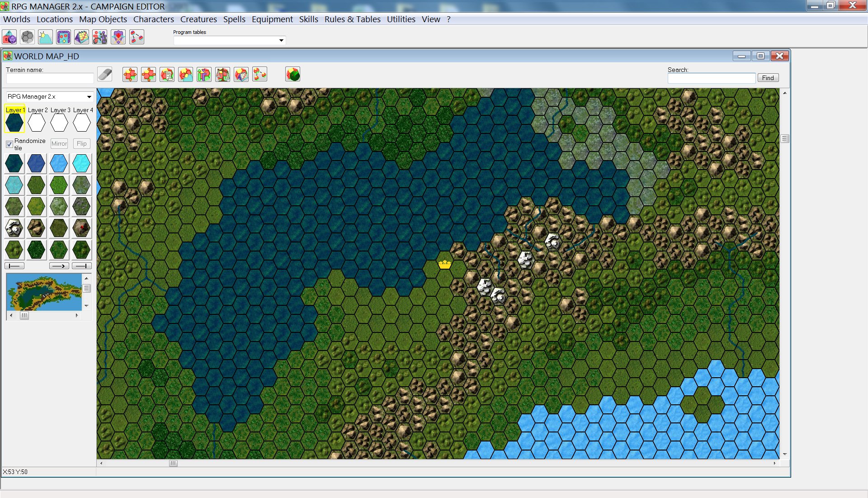868x498 pixels.
Task: Open the shield with crossed swords icon
Action: coord(118,37)
